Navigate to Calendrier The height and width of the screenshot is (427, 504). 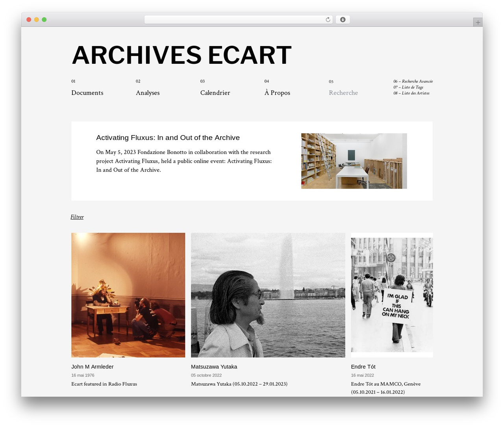point(215,93)
